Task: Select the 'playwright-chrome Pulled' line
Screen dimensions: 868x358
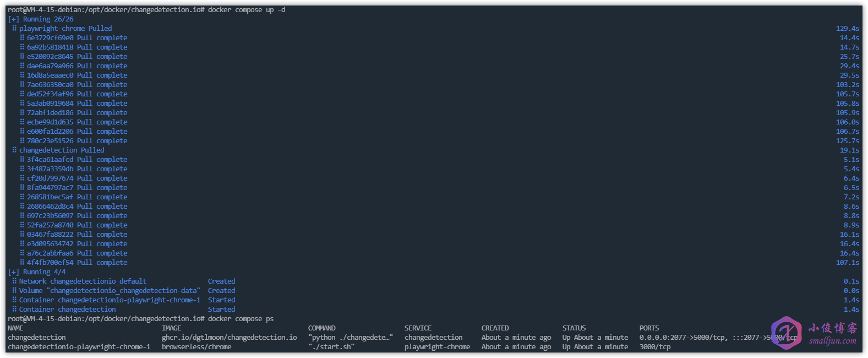Action: point(65,29)
